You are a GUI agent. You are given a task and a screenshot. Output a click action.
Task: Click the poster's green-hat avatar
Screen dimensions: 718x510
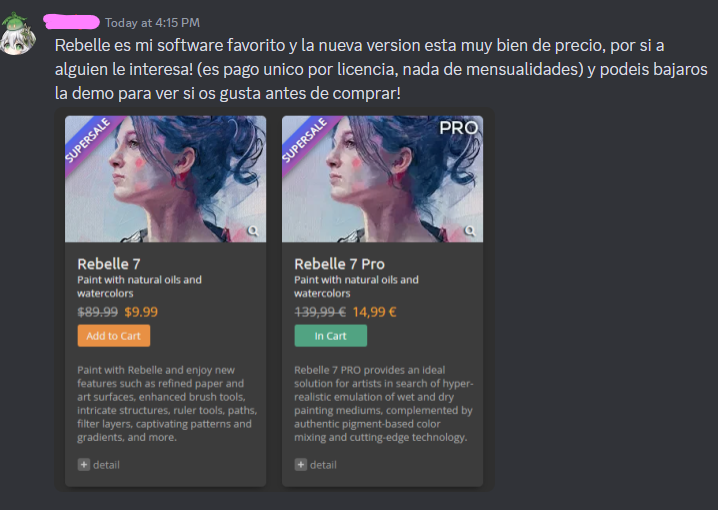coord(18,33)
